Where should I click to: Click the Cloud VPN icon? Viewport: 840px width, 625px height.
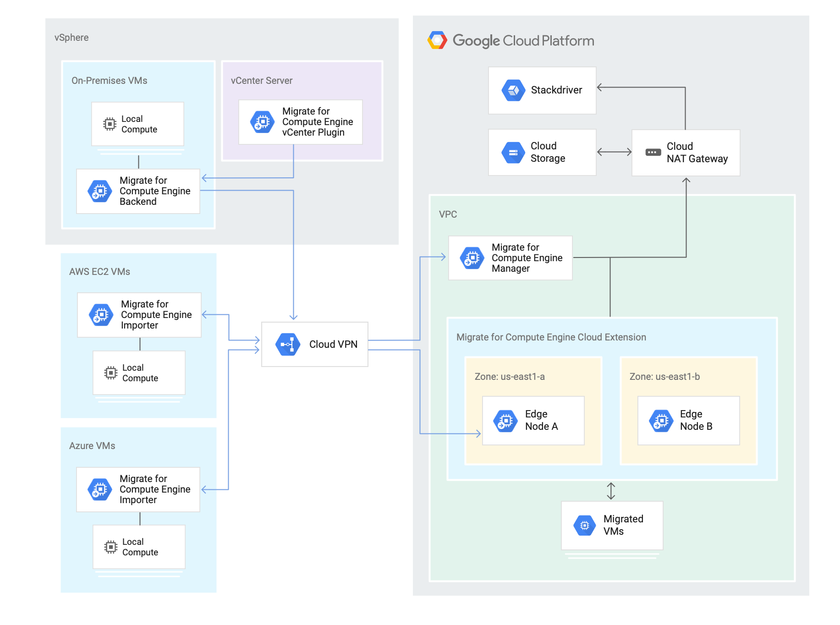tap(288, 344)
